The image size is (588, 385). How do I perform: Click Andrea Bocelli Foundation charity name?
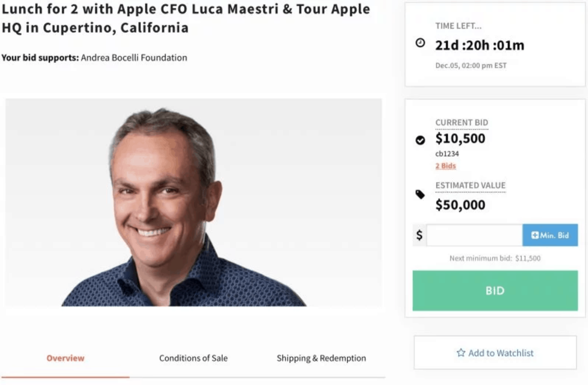click(x=134, y=58)
